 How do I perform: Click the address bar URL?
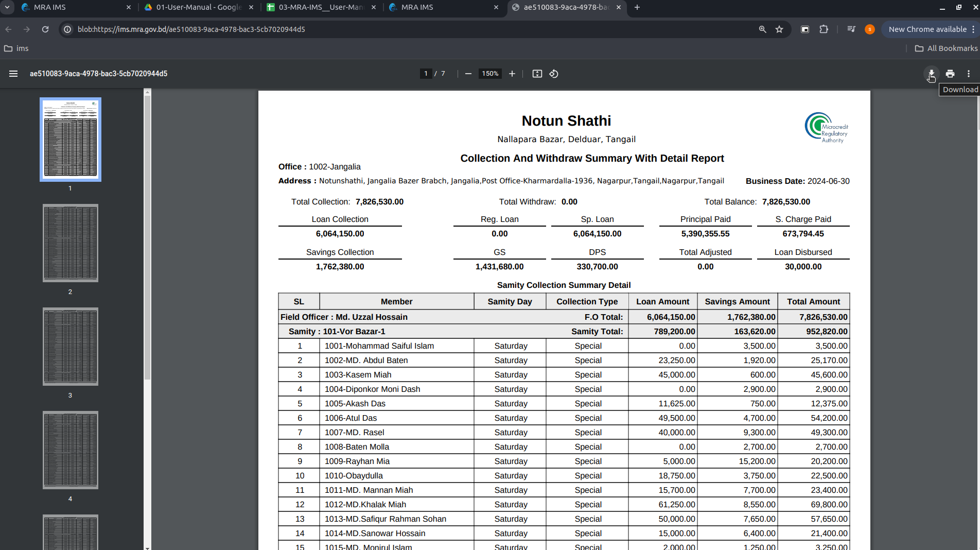pos(191,29)
